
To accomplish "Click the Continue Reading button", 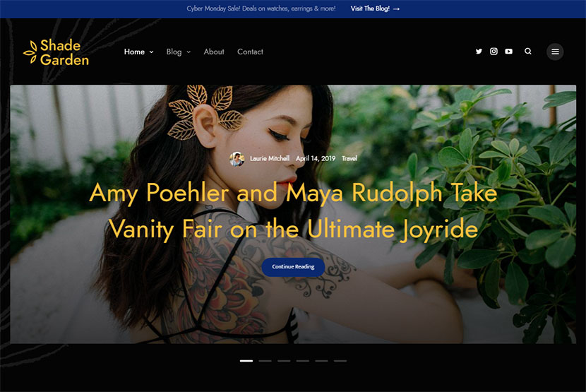I will point(293,267).
